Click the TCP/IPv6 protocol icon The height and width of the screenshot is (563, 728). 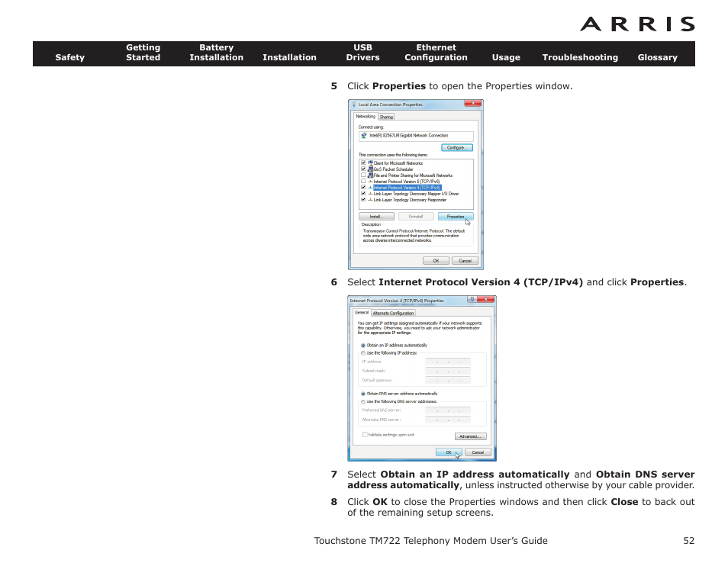tap(371, 182)
